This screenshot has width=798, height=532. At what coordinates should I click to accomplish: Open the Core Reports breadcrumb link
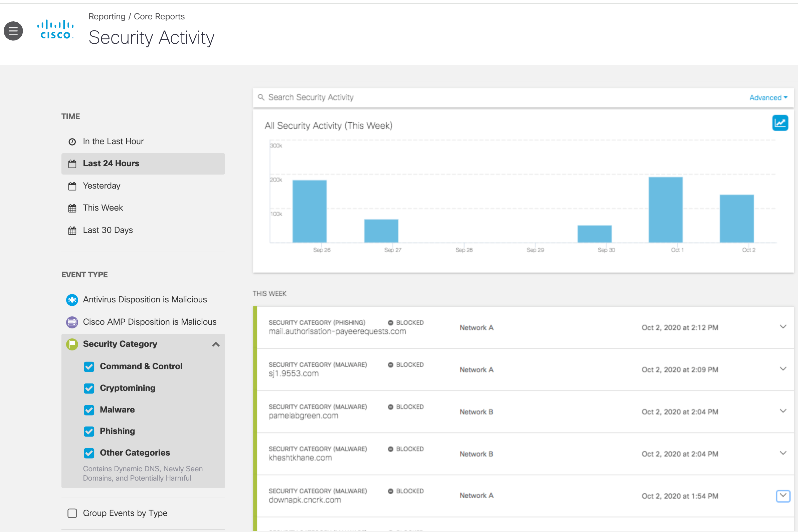point(159,16)
